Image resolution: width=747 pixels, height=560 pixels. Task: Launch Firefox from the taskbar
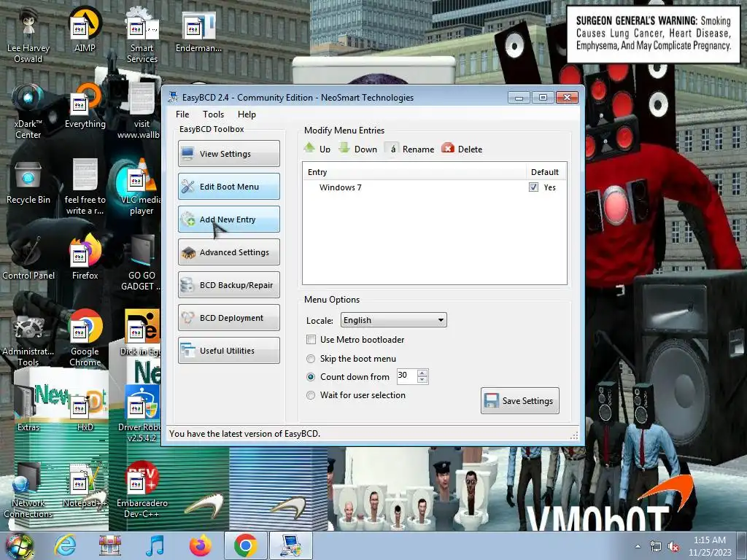pos(201,545)
